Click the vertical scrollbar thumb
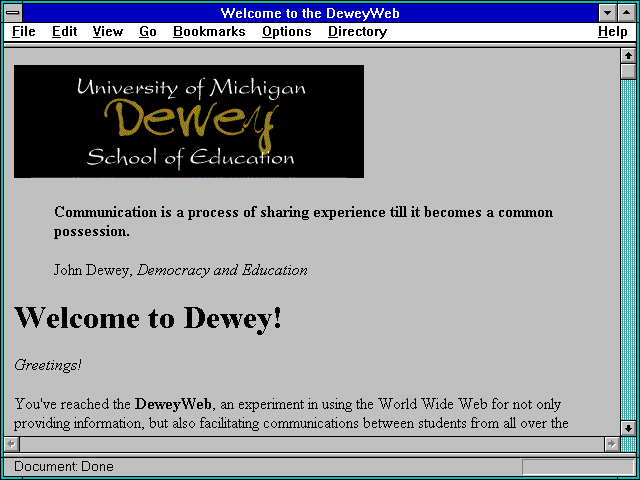640x480 pixels. click(x=628, y=71)
